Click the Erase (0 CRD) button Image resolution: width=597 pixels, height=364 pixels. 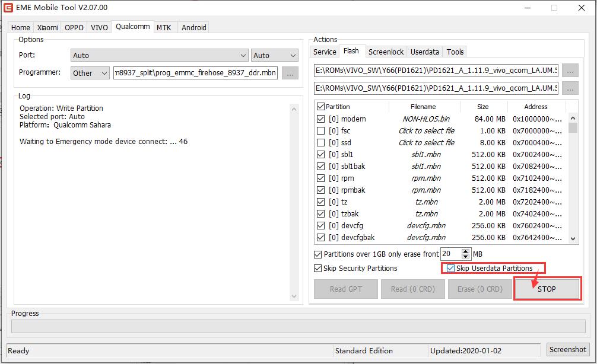tap(480, 289)
